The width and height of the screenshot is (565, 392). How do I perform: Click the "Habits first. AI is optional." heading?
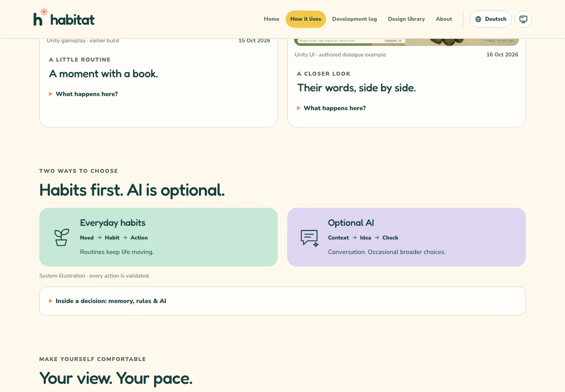pyautogui.click(x=132, y=190)
